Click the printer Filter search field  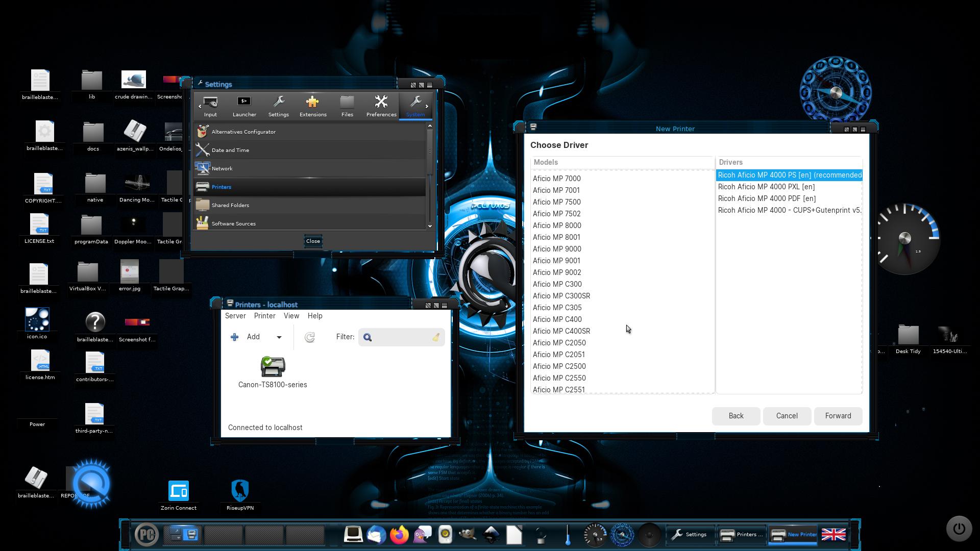(401, 337)
